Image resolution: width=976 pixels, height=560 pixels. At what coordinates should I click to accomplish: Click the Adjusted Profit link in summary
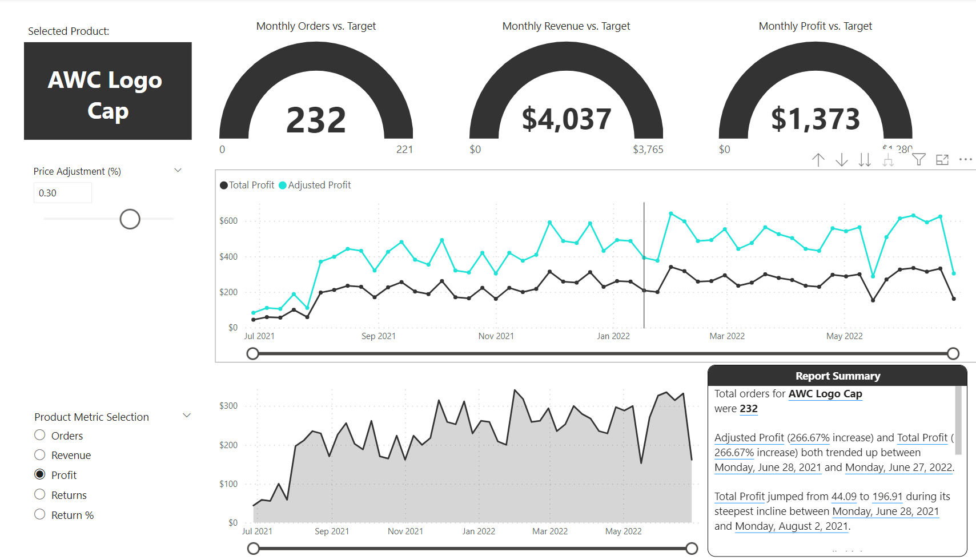tap(749, 438)
